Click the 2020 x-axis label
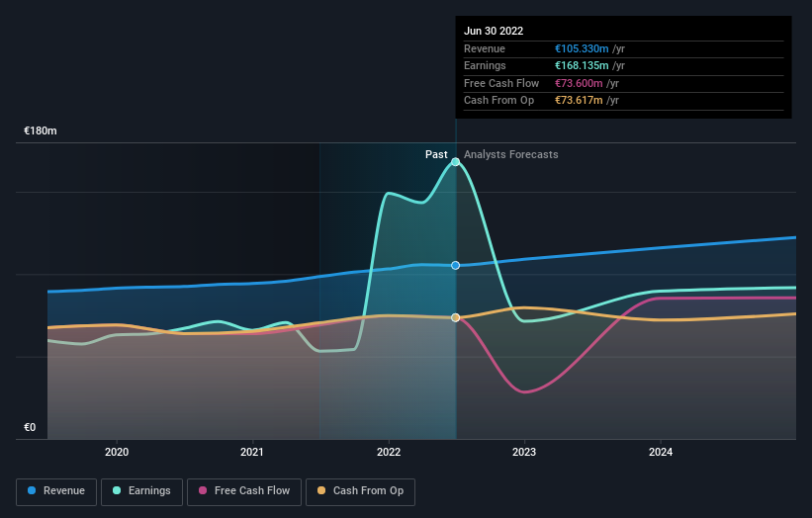 [x=117, y=452]
